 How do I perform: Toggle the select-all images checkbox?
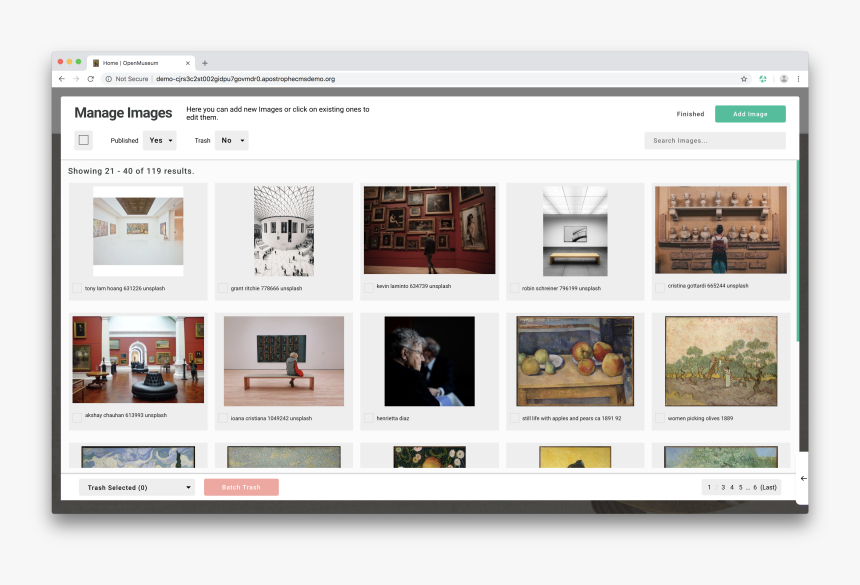83,140
